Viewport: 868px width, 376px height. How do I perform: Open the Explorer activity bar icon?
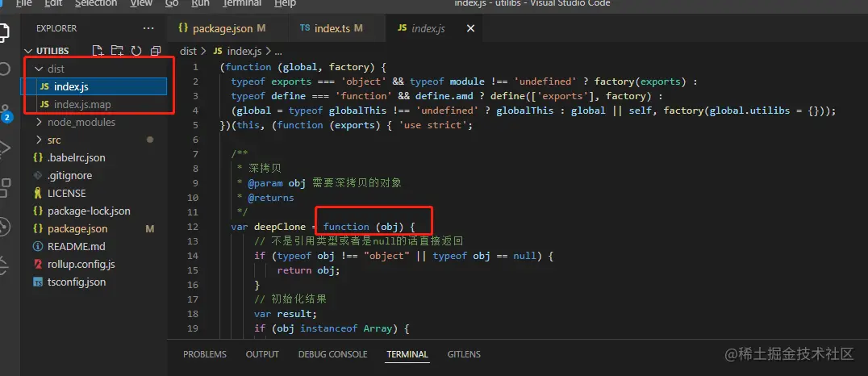pyautogui.click(x=3, y=32)
